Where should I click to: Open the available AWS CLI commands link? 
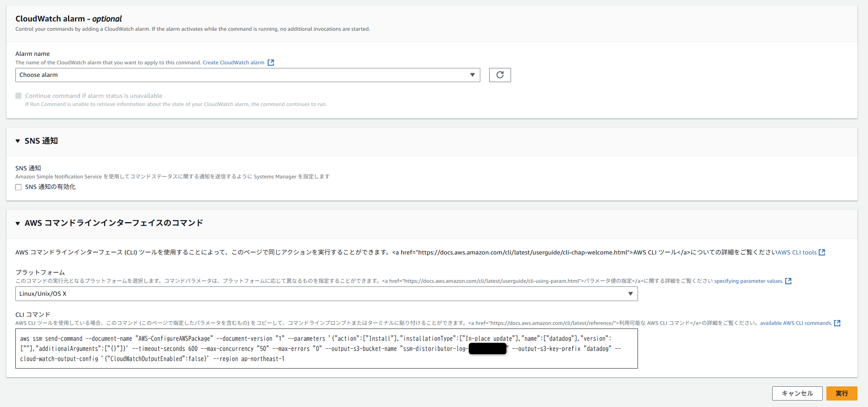click(x=796, y=323)
